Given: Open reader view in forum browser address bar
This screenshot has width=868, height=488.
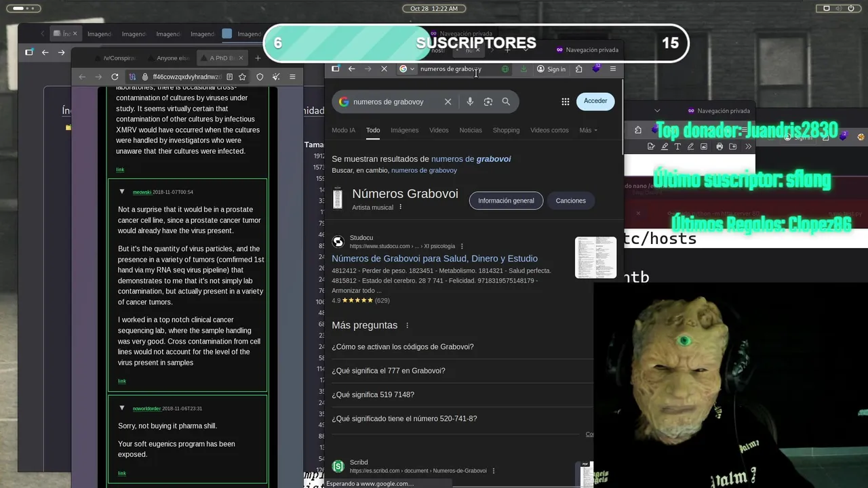Looking at the screenshot, I should pyautogui.click(x=230, y=77).
